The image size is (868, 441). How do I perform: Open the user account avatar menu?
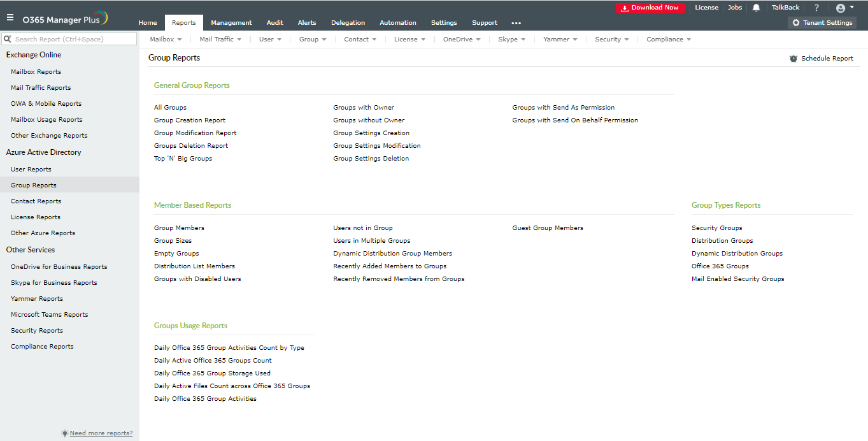[844, 8]
